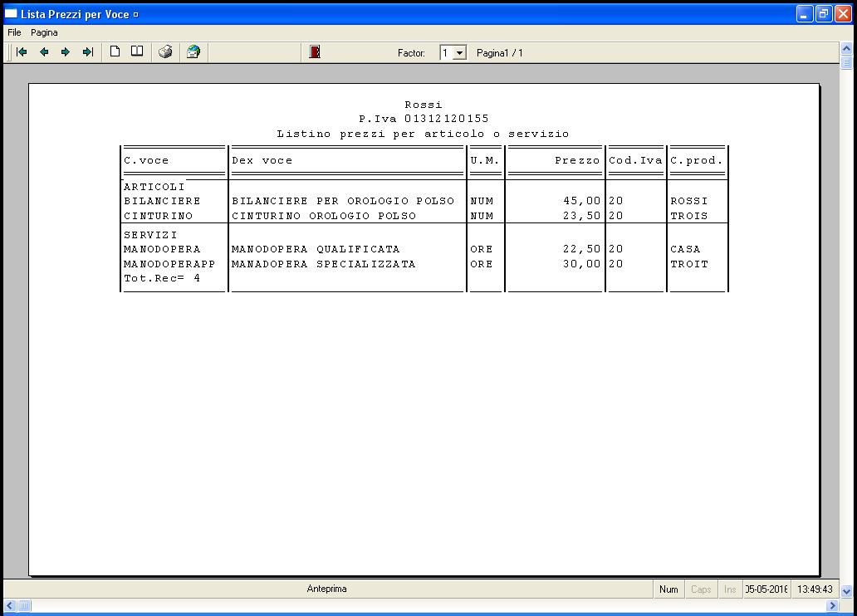Go to first page of preview

[x=22, y=52]
